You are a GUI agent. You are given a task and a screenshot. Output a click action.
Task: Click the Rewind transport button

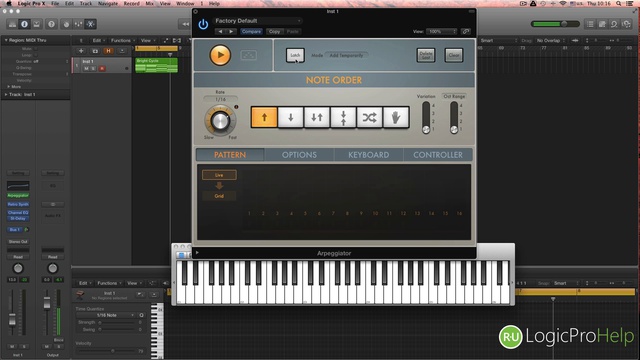pos(185,24)
